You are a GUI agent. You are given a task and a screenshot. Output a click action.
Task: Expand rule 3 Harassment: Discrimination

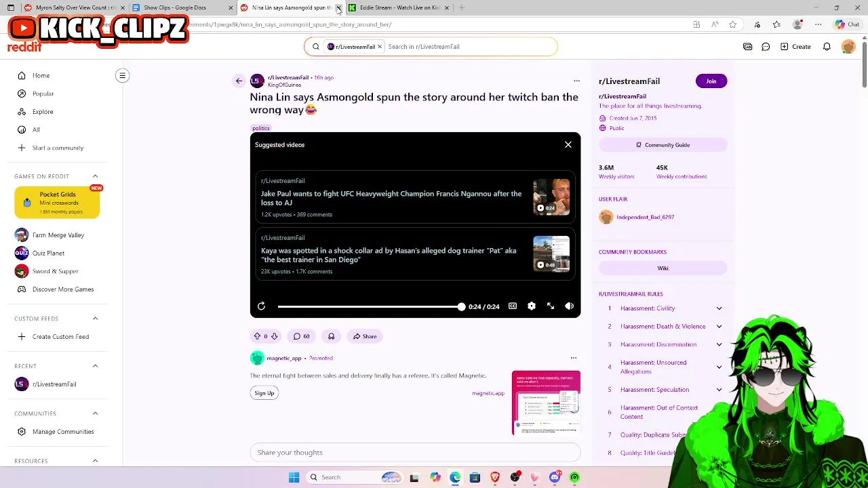719,344
